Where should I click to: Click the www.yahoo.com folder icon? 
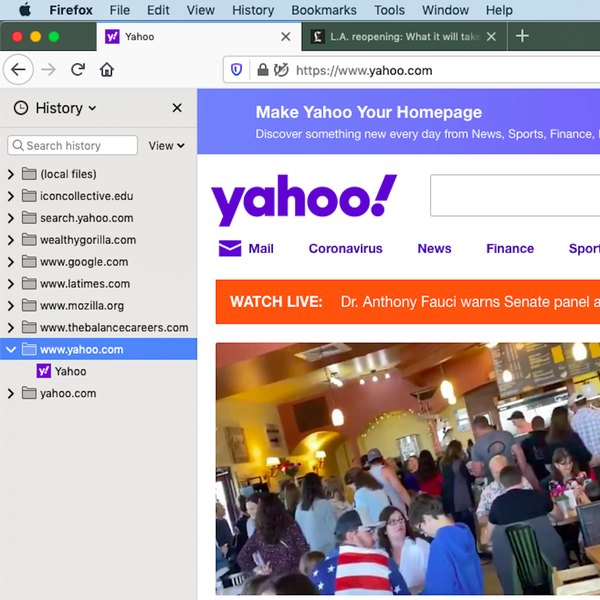29,349
